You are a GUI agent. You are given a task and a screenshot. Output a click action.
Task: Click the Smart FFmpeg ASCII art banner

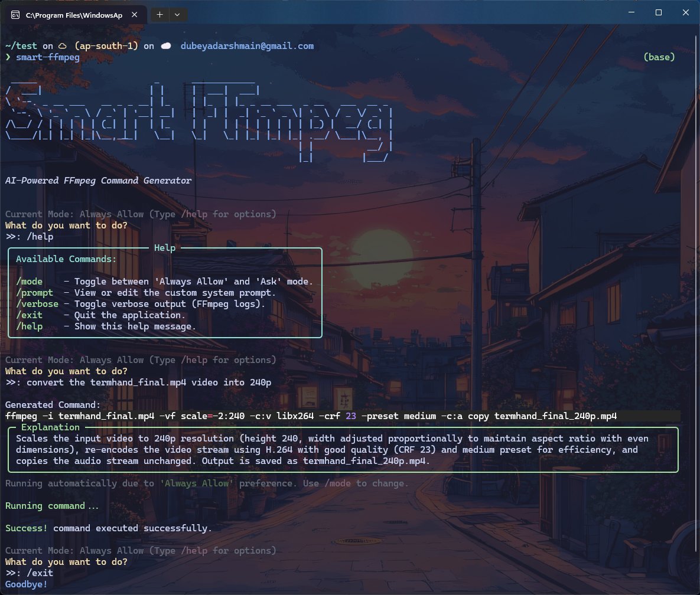[x=199, y=122]
